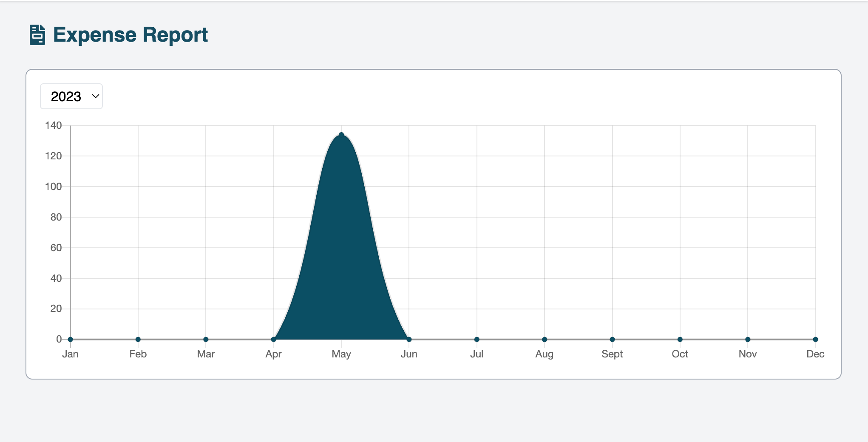Click the June data point

coord(409,339)
